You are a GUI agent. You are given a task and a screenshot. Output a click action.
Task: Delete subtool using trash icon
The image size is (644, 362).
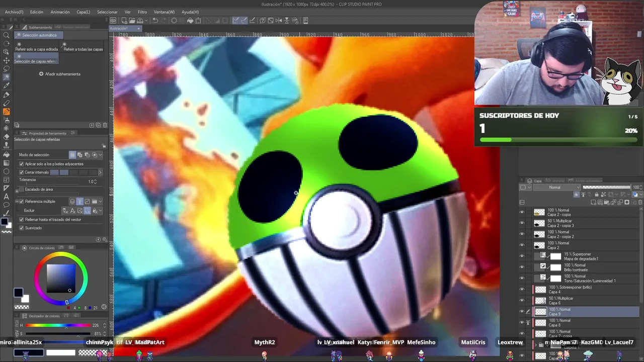pos(105,125)
